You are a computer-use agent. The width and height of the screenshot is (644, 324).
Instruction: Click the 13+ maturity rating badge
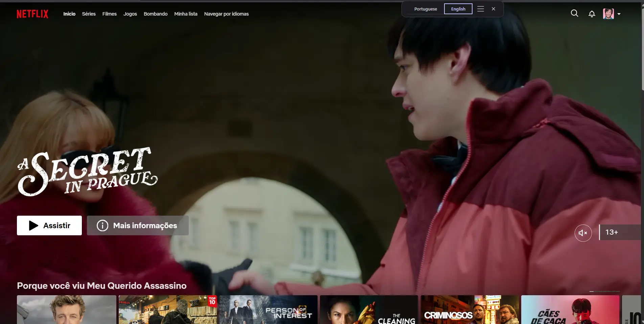(x=620, y=232)
